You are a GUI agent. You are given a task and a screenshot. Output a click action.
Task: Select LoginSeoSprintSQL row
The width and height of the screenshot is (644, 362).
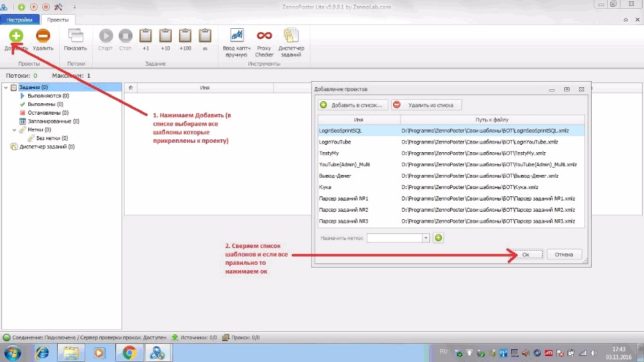[451, 131]
